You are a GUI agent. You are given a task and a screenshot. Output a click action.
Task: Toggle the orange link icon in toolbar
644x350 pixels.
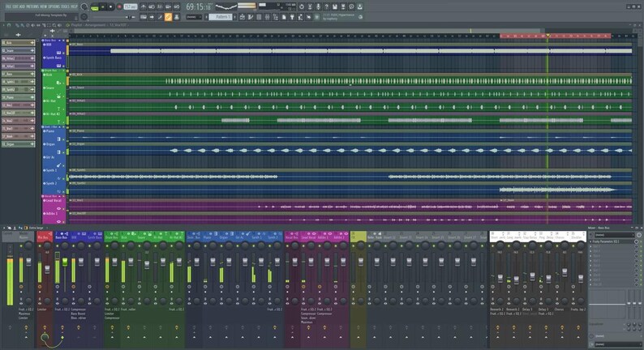coord(168,17)
